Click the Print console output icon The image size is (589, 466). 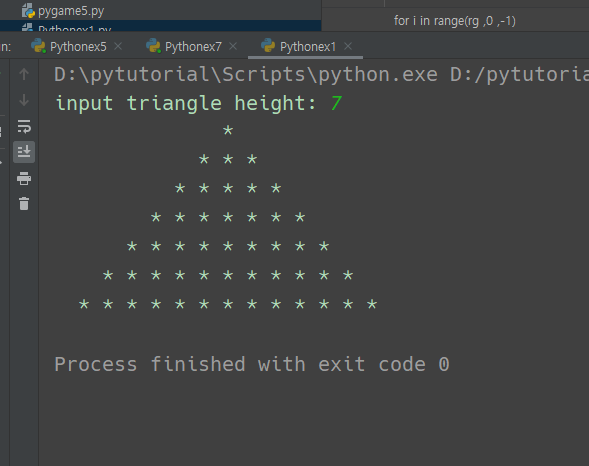[24, 178]
